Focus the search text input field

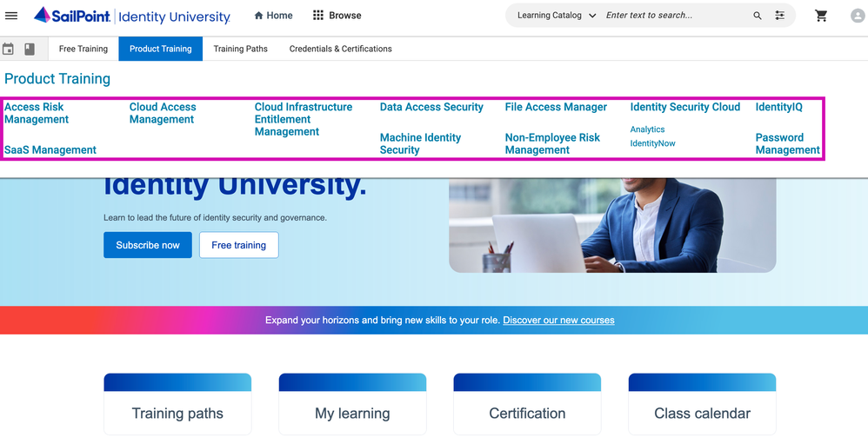[674, 16]
